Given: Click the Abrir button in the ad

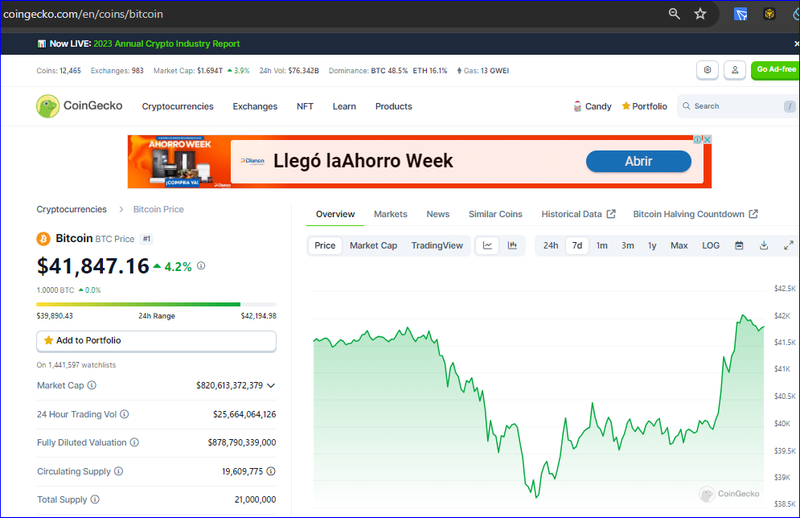Looking at the screenshot, I should click(x=638, y=161).
